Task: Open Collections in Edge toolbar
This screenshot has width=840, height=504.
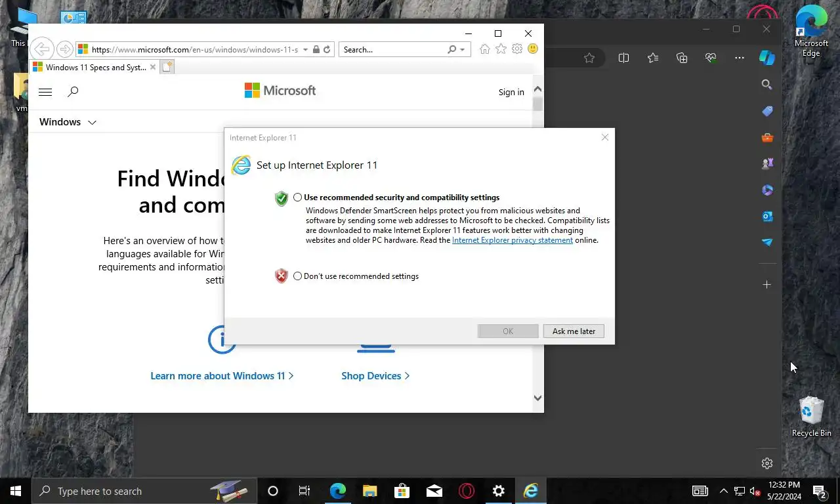Action: pyautogui.click(x=682, y=58)
